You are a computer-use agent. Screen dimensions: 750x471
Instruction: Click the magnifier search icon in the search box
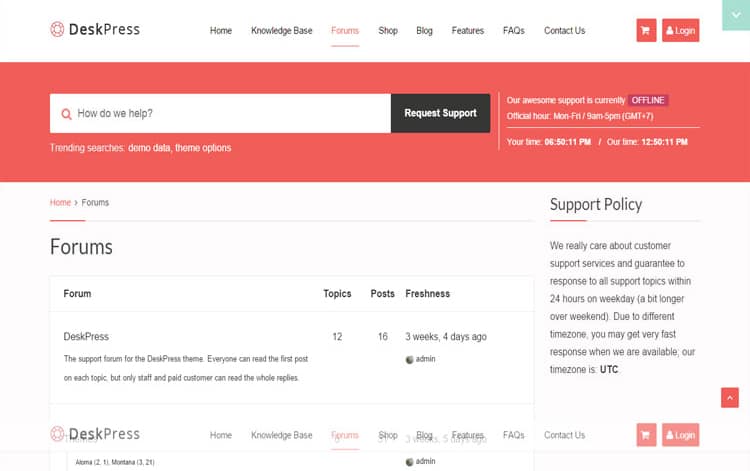click(66, 114)
